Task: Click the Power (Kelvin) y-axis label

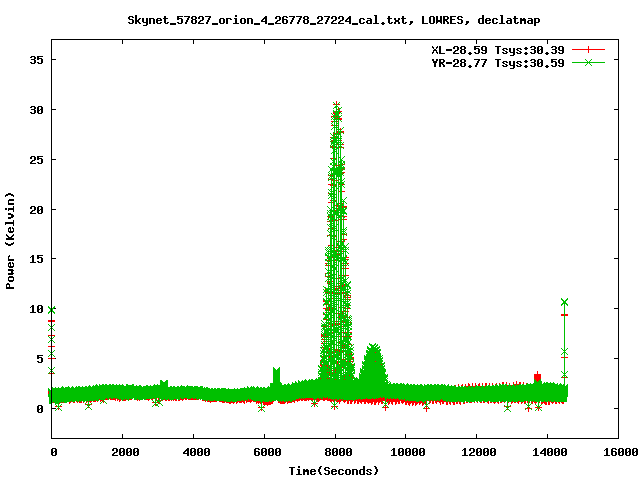Action: point(10,241)
